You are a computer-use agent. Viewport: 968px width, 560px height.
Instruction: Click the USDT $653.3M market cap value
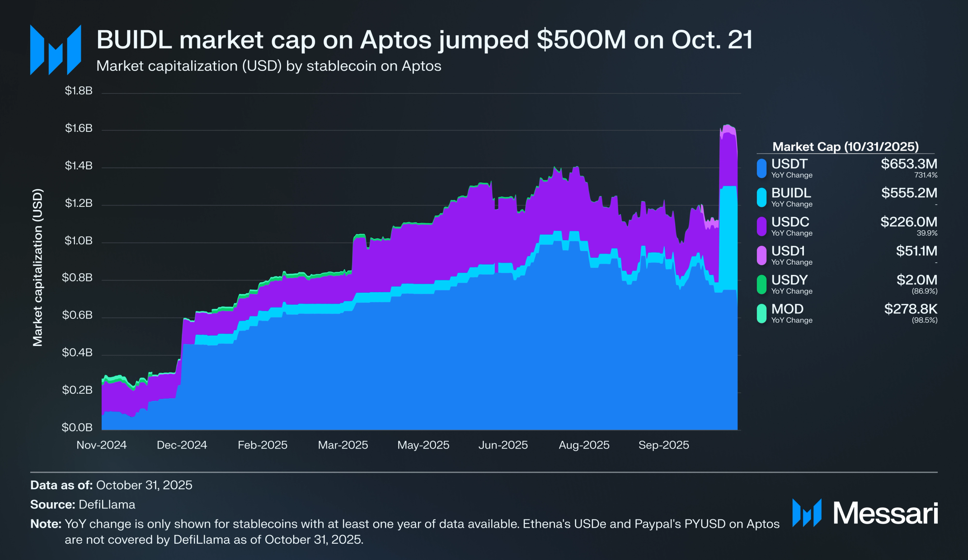(x=909, y=164)
